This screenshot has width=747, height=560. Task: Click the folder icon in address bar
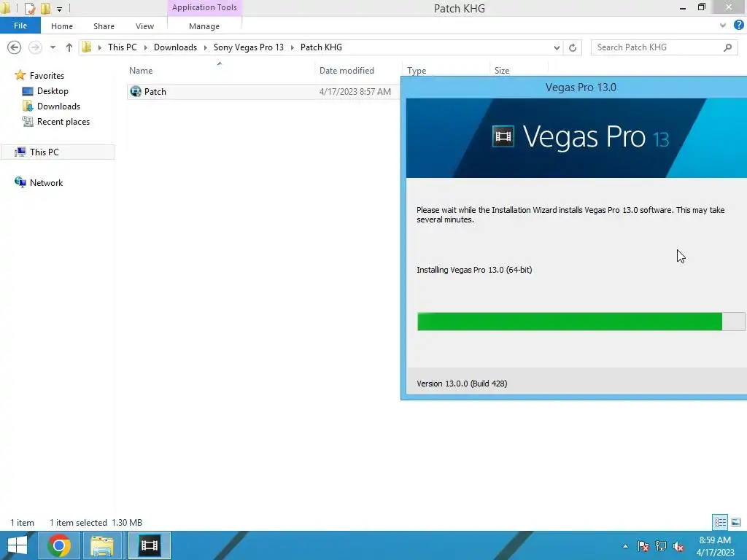[x=87, y=47]
